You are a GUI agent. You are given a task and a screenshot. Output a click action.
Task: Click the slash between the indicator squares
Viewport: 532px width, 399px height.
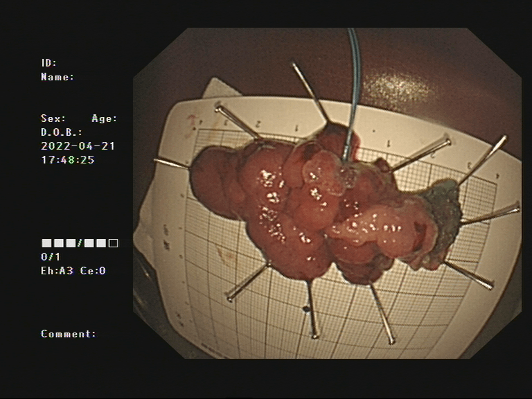point(80,243)
